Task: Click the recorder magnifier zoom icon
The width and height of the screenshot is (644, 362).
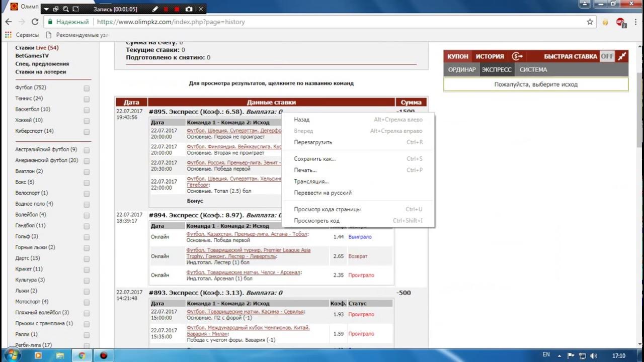Action: click(x=65, y=9)
